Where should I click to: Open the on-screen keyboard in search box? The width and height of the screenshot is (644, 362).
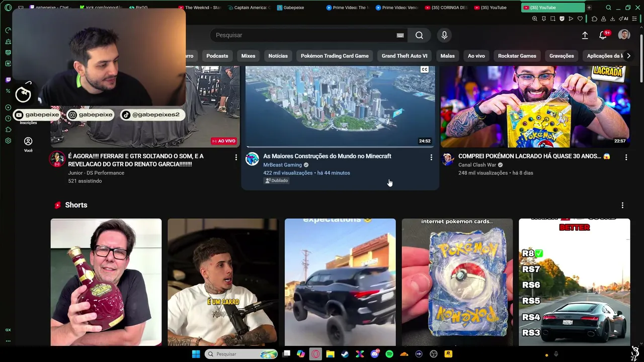[400, 35]
